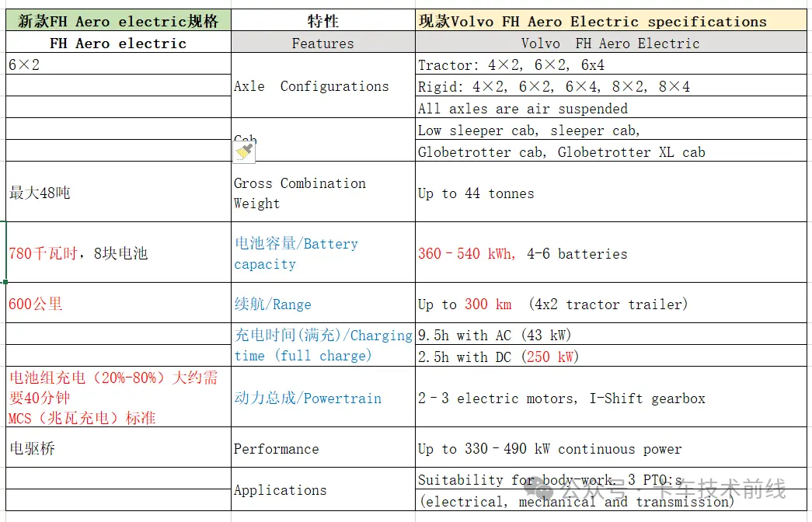The width and height of the screenshot is (812, 522).
Task: Select the 'Axle Configurations' cell
Action: [x=323, y=85]
